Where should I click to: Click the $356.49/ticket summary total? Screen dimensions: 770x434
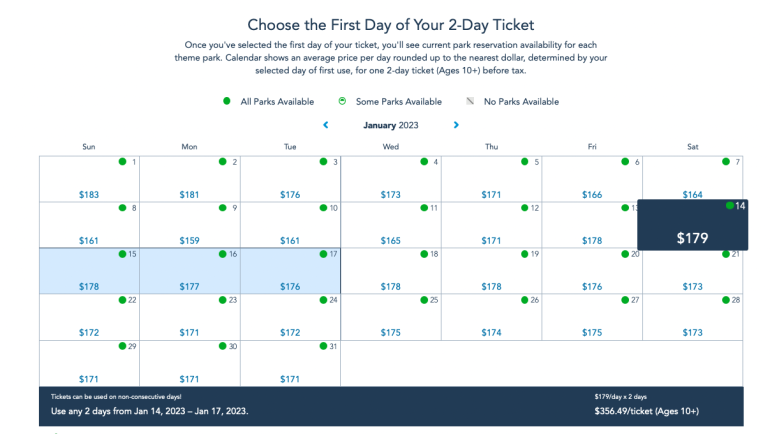(645, 411)
